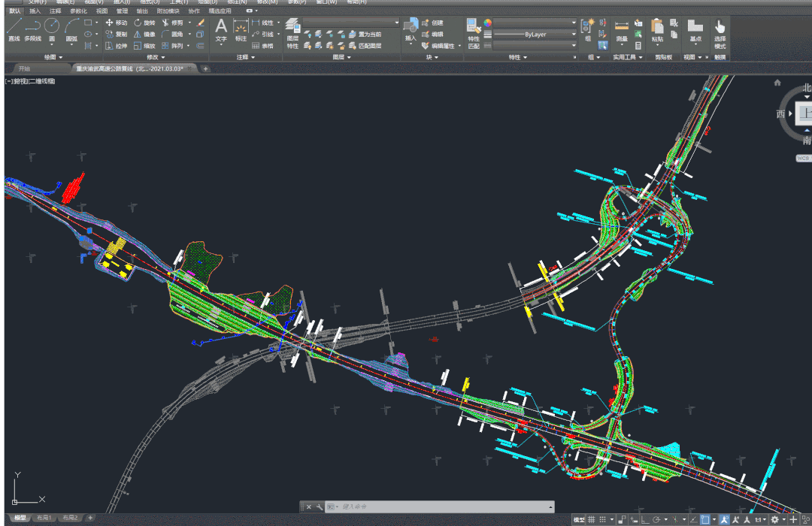Click the Fillet (圆角) tool
This screenshot has width=812, height=526.
(172, 34)
